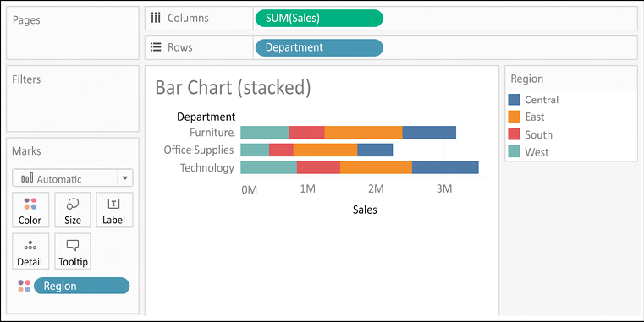Open the Color marks card

click(30, 210)
